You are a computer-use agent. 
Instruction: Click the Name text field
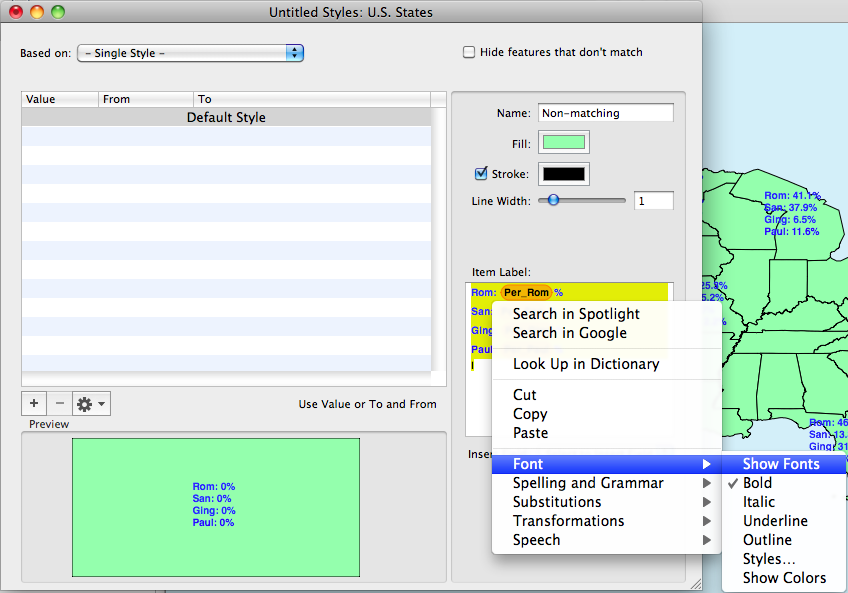click(x=605, y=113)
